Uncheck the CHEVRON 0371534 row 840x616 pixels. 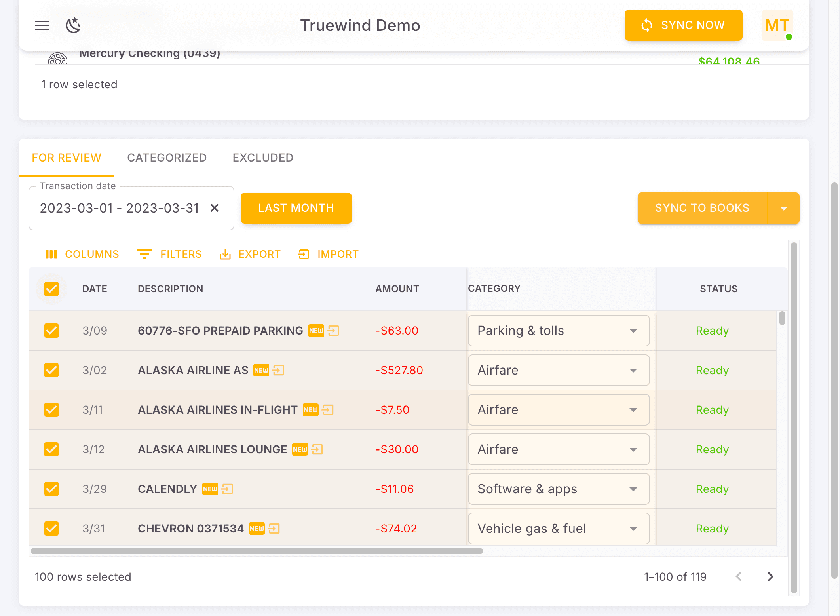click(x=51, y=528)
